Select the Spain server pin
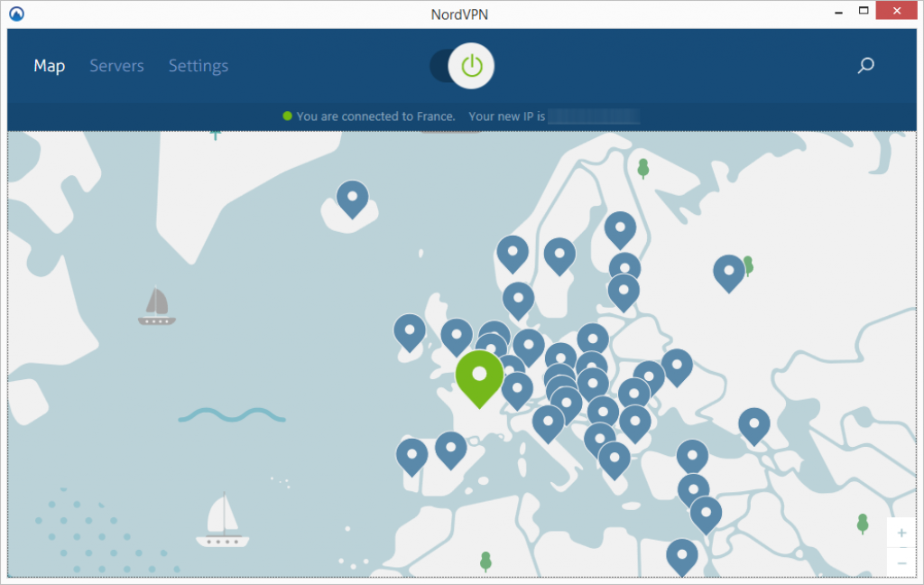This screenshot has width=924, height=585. tap(451, 450)
